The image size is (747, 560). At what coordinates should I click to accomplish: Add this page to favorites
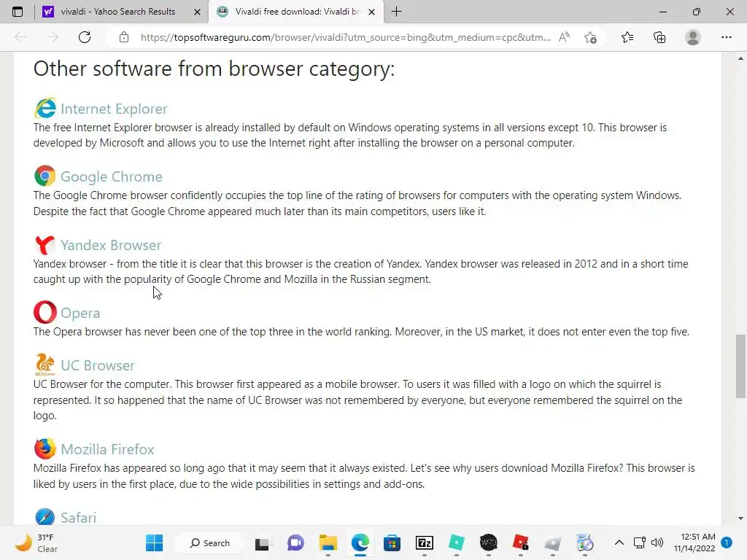click(591, 37)
